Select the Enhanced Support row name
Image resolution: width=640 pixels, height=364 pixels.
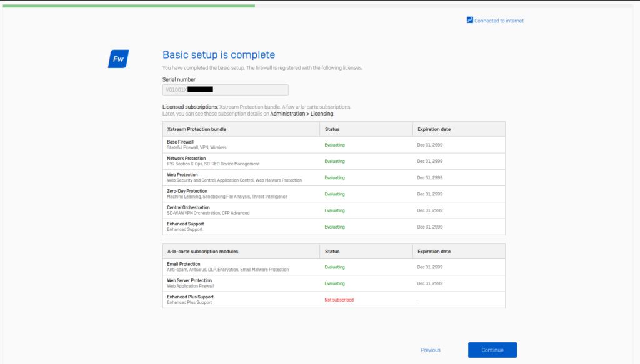pyautogui.click(x=185, y=224)
